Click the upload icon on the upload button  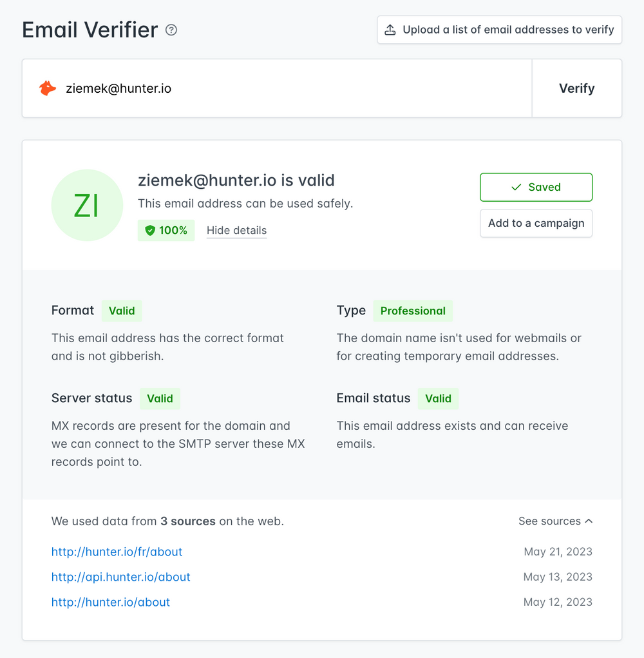tap(390, 29)
